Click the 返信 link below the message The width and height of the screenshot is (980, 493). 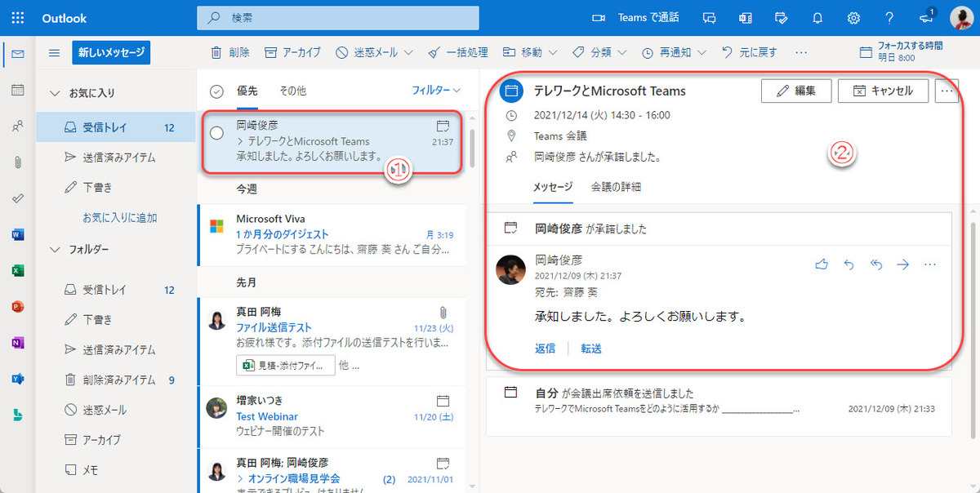click(x=545, y=349)
